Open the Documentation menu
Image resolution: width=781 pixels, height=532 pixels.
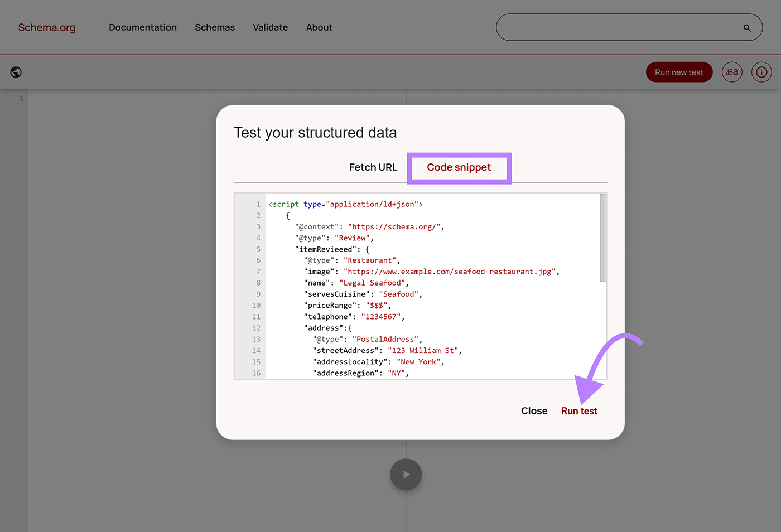(x=143, y=27)
